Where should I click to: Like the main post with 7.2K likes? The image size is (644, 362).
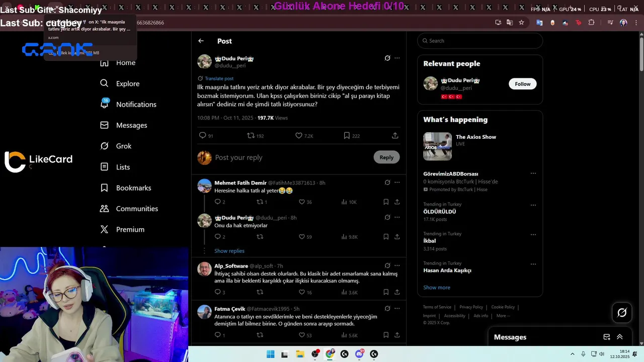[298, 135]
